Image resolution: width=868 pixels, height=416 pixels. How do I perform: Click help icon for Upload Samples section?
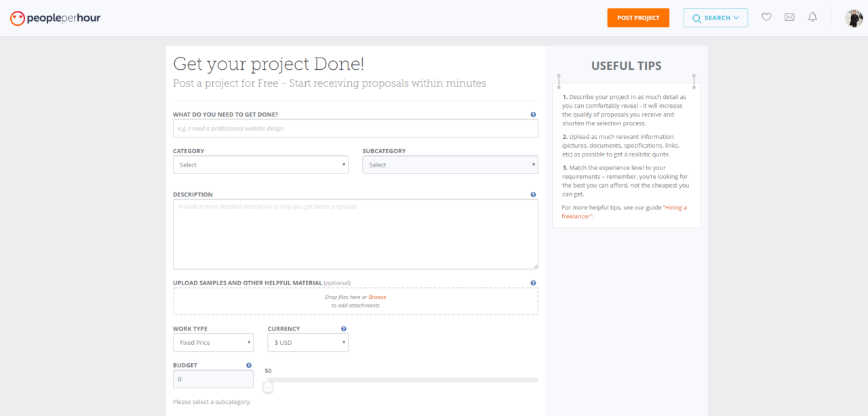coord(533,283)
